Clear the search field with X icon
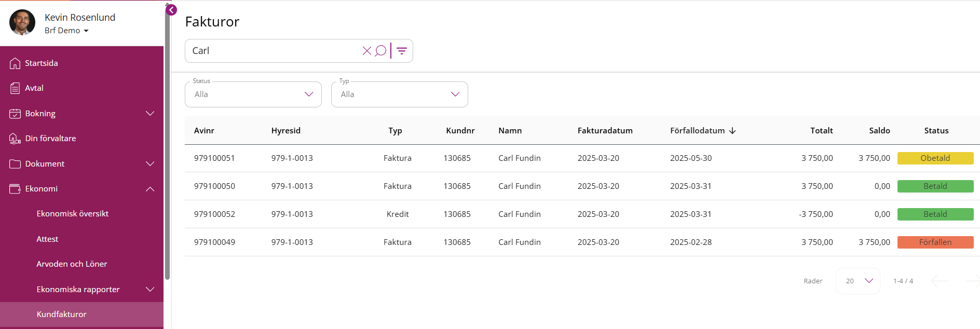 click(x=366, y=51)
